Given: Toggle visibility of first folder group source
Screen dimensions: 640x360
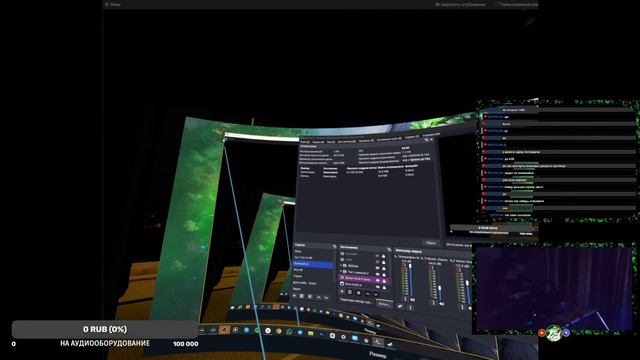Looking at the screenshot, I should (x=378, y=268).
